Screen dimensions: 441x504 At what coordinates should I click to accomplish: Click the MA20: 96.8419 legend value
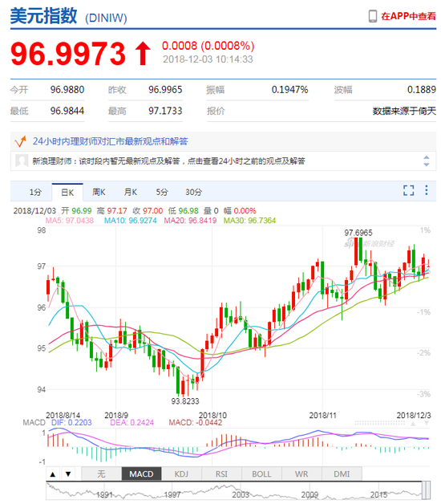tap(190, 221)
